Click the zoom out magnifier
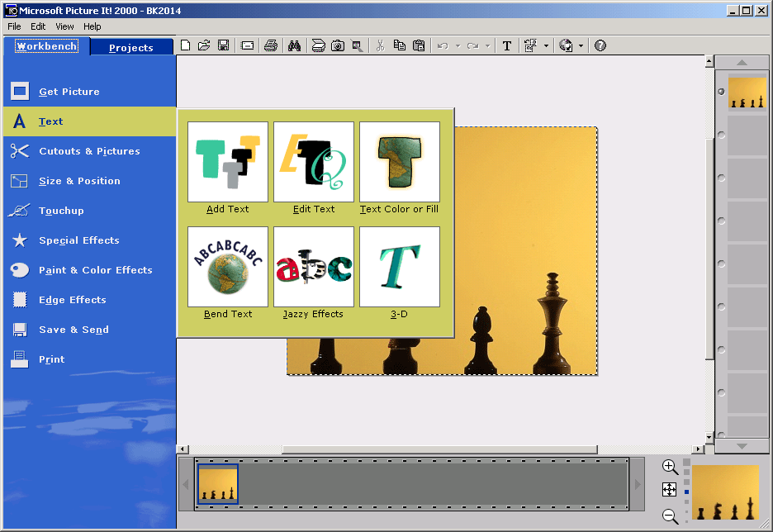Viewport: 773px width, 532px height. (x=670, y=515)
